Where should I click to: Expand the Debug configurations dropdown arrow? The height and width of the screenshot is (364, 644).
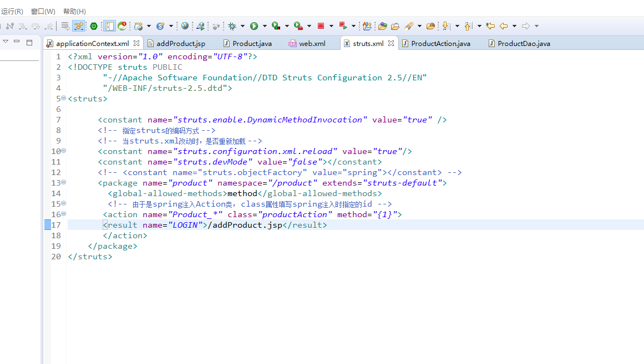click(x=242, y=26)
